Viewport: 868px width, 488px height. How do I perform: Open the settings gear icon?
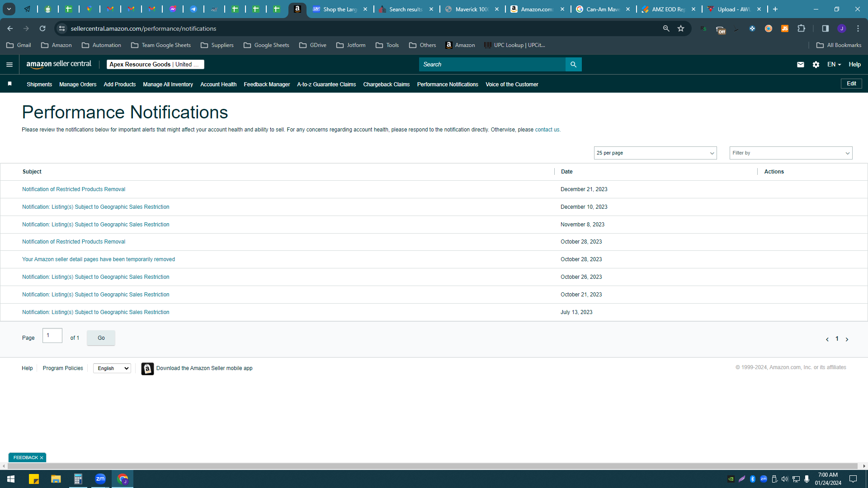tap(816, 65)
